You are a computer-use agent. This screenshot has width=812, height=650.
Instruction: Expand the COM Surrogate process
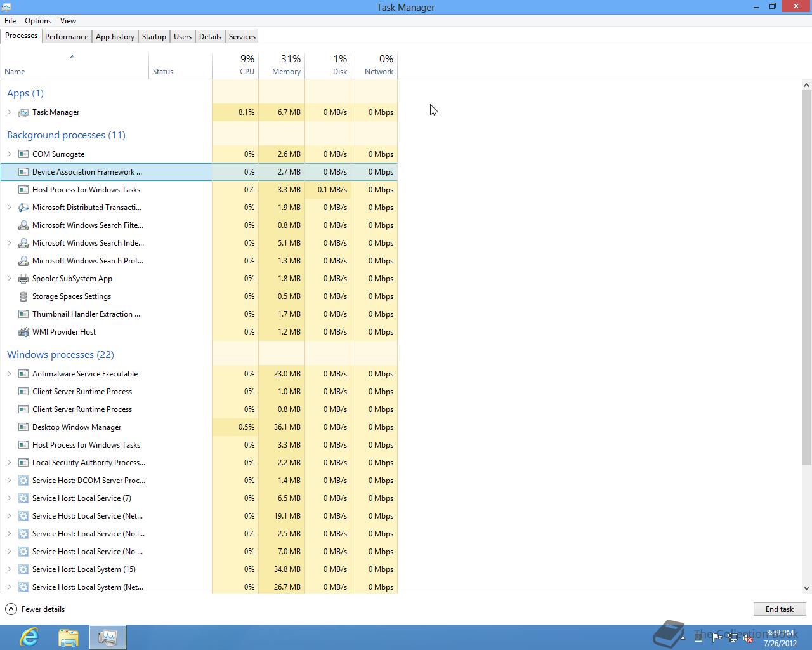click(x=9, y=154)
